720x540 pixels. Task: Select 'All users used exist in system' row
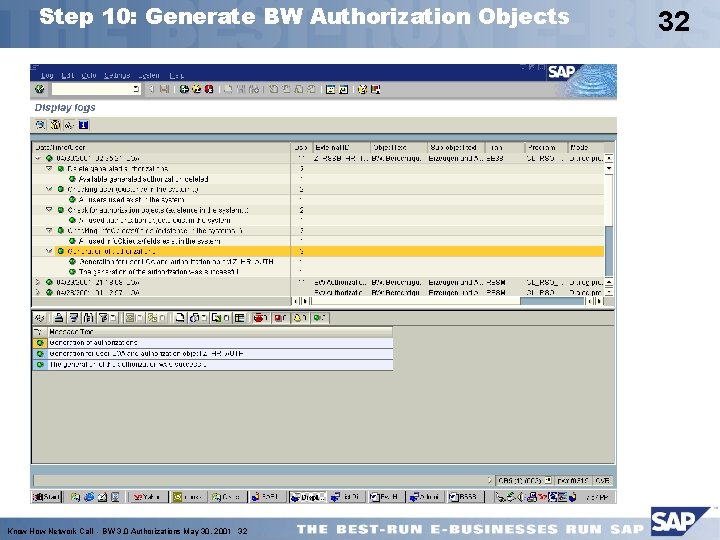point(131,200)
